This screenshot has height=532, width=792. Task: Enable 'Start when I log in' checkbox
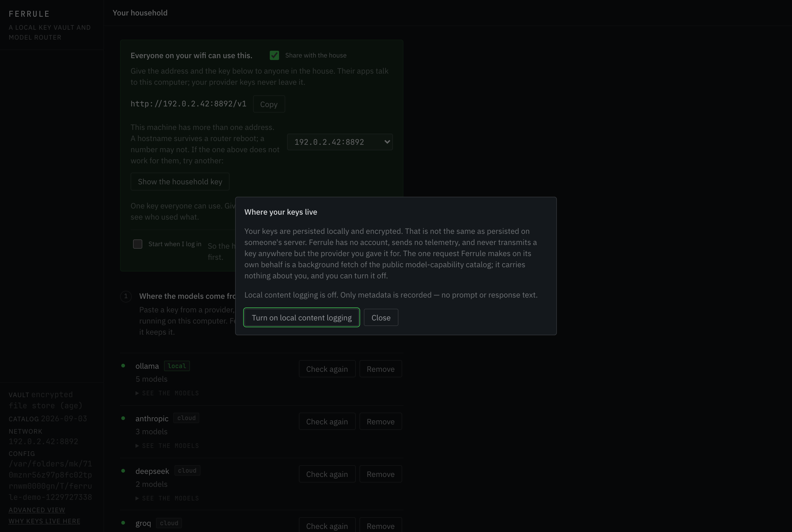(137, 244)
